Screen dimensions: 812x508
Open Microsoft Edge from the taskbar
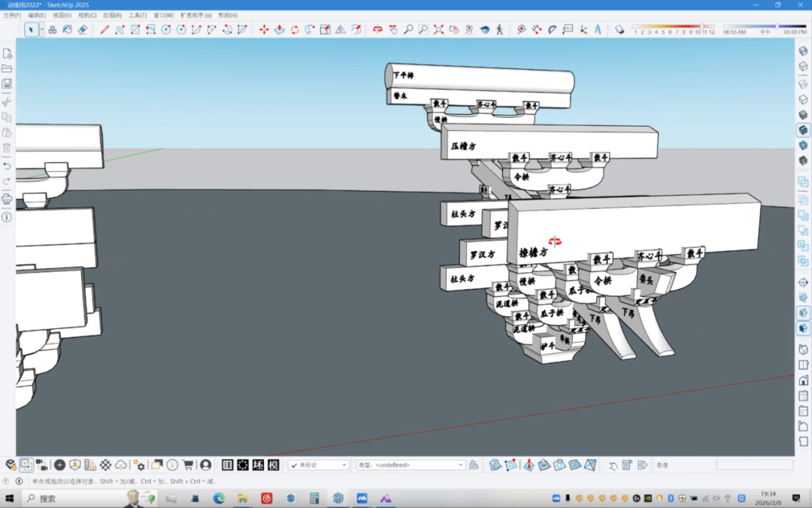point(219,498)
